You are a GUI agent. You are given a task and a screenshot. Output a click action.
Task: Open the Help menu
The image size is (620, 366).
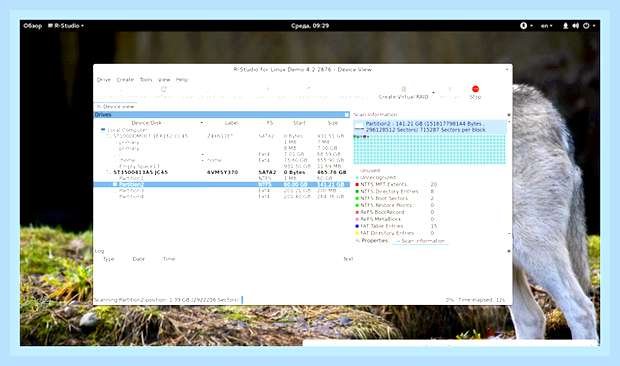182,79
